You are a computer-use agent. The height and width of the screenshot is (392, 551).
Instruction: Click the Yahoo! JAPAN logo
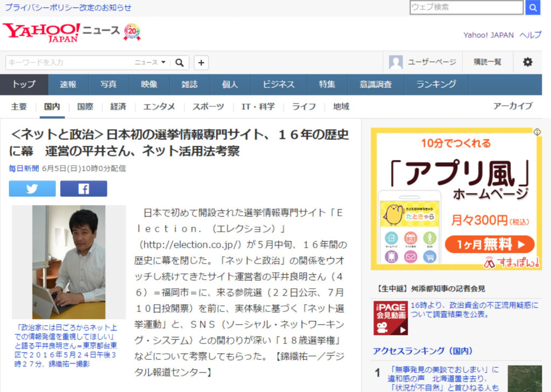click(41, 32)
